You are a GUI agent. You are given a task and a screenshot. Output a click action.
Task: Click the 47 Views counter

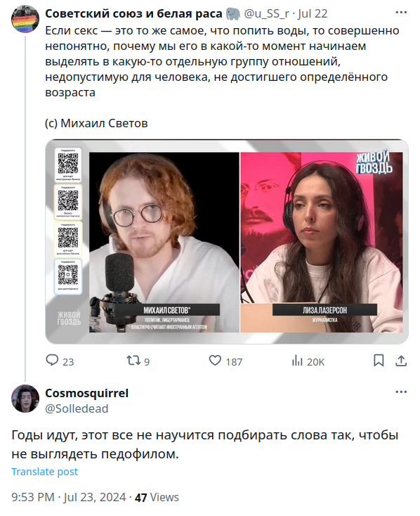(x=157, y=497)
